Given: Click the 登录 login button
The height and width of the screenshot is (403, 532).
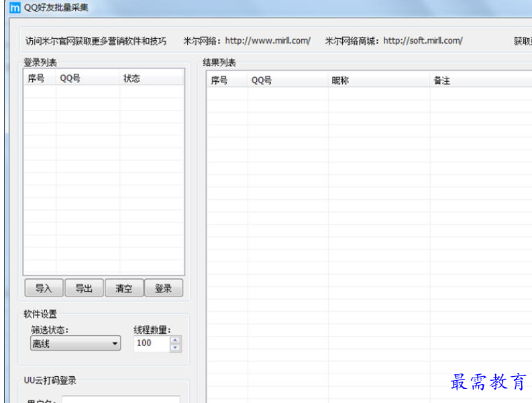Looking at the screenshot, I should (164, 288).
